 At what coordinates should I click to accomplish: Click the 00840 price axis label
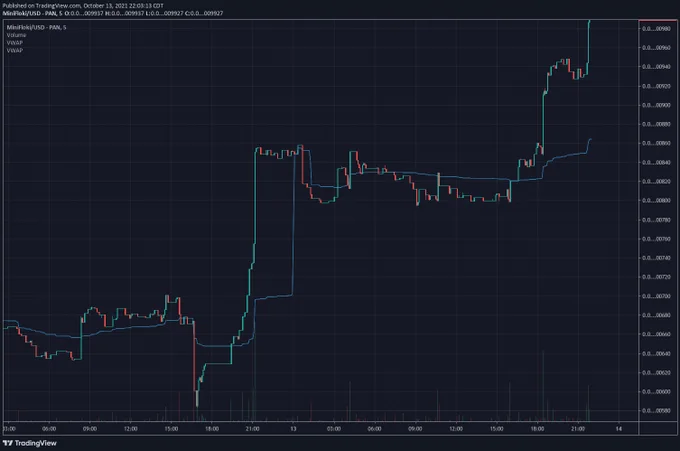point(657,163)
